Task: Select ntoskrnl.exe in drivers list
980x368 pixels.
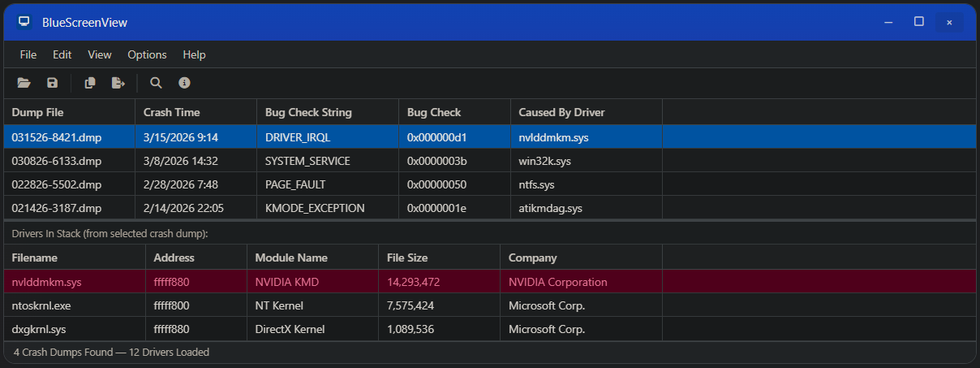Action: pyautogui.click(x=42, y=305)
